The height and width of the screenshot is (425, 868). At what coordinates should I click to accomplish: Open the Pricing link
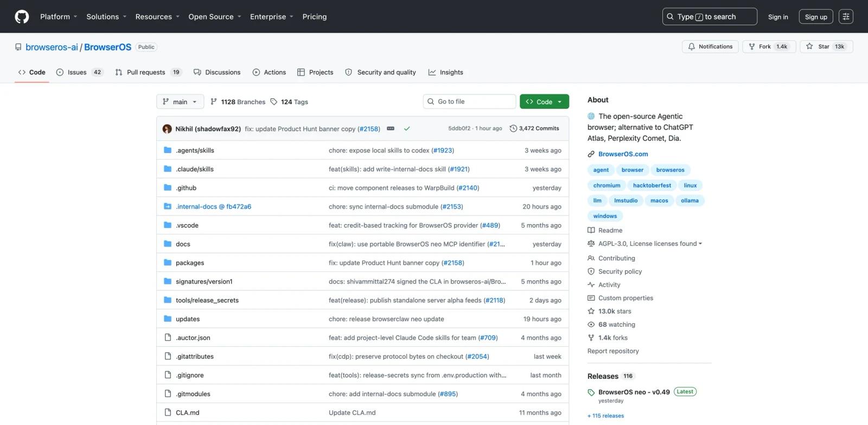(315, 17)
